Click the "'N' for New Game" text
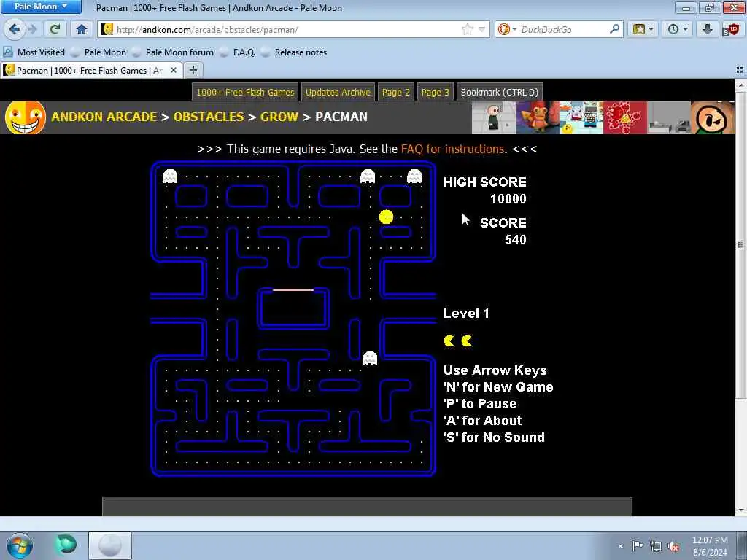The height and width of the screenshot is (560, 747). click(498, 386)
